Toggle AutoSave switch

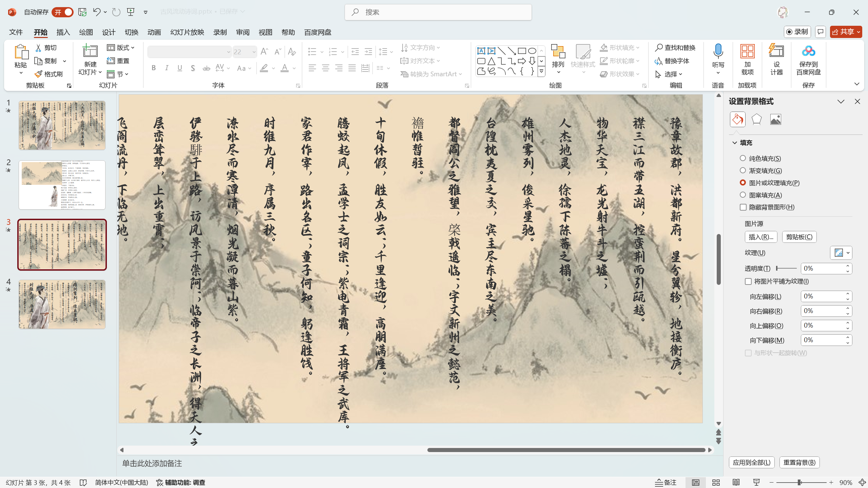[x=63, y=12]
